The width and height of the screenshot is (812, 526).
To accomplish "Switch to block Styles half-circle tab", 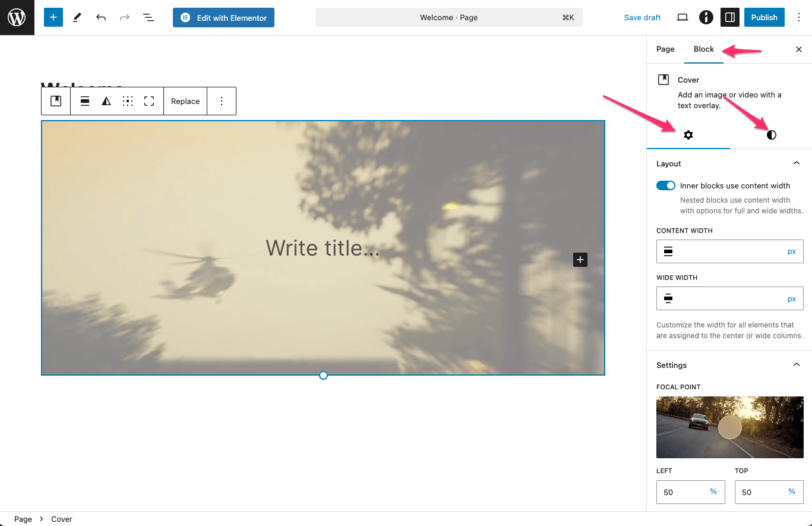I will tap(771, 135).
